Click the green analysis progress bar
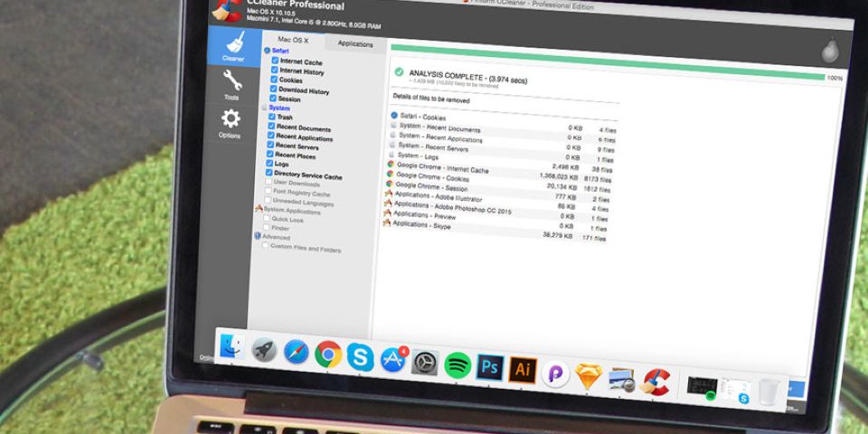 (x=608, y=62)
